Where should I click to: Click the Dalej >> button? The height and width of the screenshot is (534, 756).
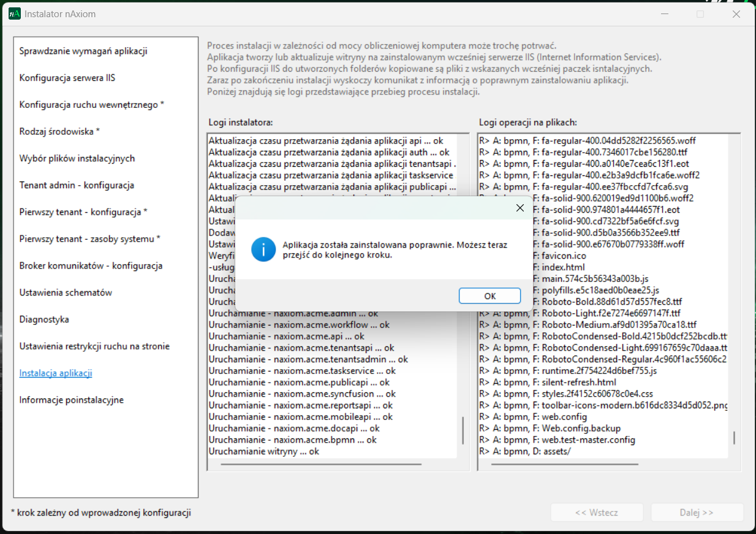(697, 513)
